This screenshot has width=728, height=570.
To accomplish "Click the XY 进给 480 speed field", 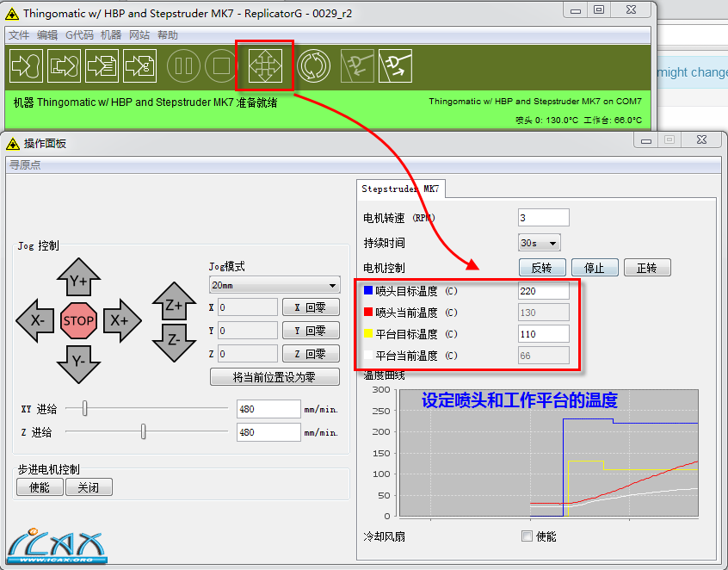I will click(x=268, y=409).
